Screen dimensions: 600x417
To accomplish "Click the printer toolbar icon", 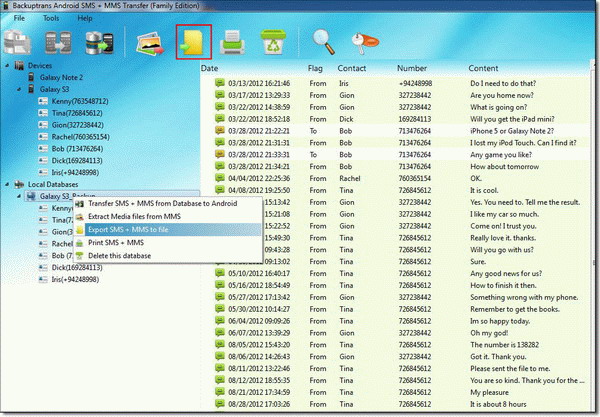I will click(232, 42).
